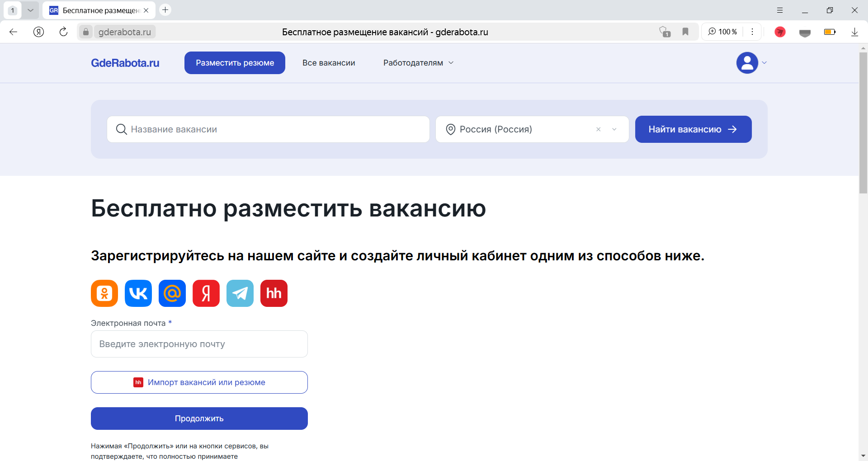This screenshot has width=868, height=461.
Task: Click the scrollbar down arrow
Action: pyautogui.click(x=863, y=456)
